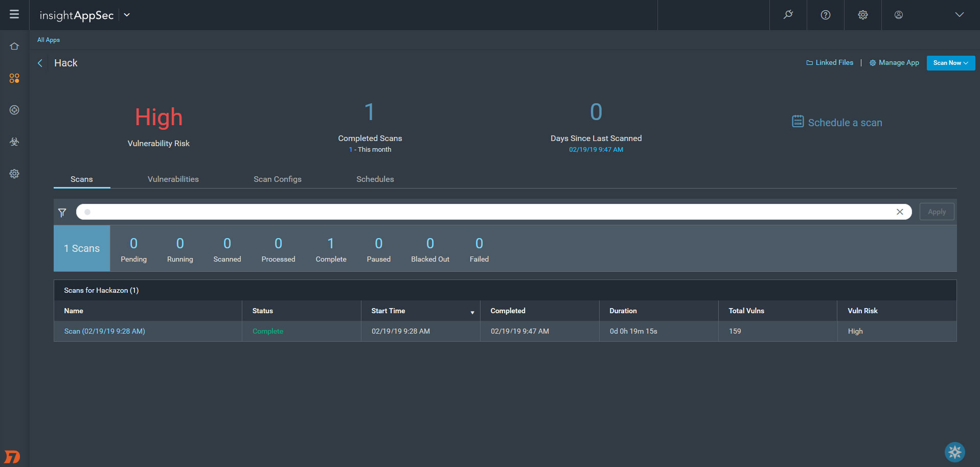Open Linked Files link
The width and height of the screenshot is (980, 467).
coord(830,62)
